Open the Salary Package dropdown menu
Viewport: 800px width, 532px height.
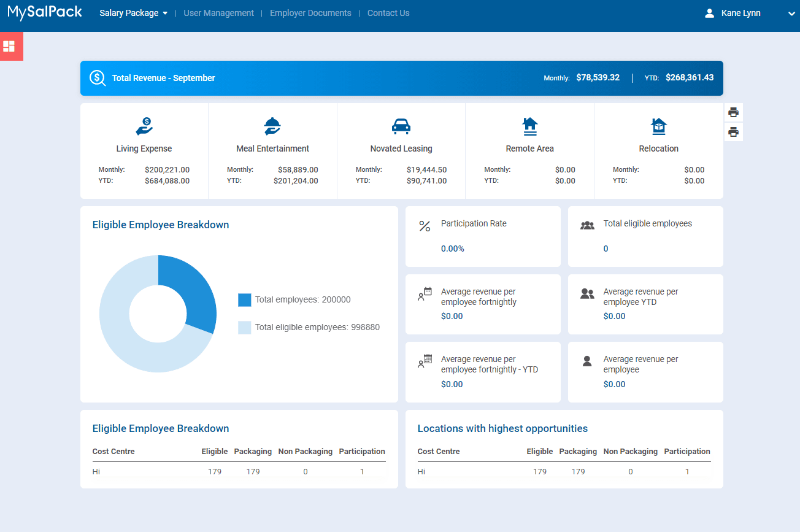pyautogui.click(x=133, y=13)
